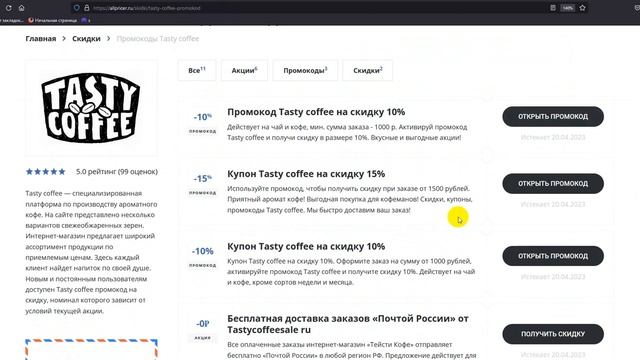Open "Промокод Tasty coffee на скидку 10%" title
The height and width of the screenshot is (360, 640).
316,112
